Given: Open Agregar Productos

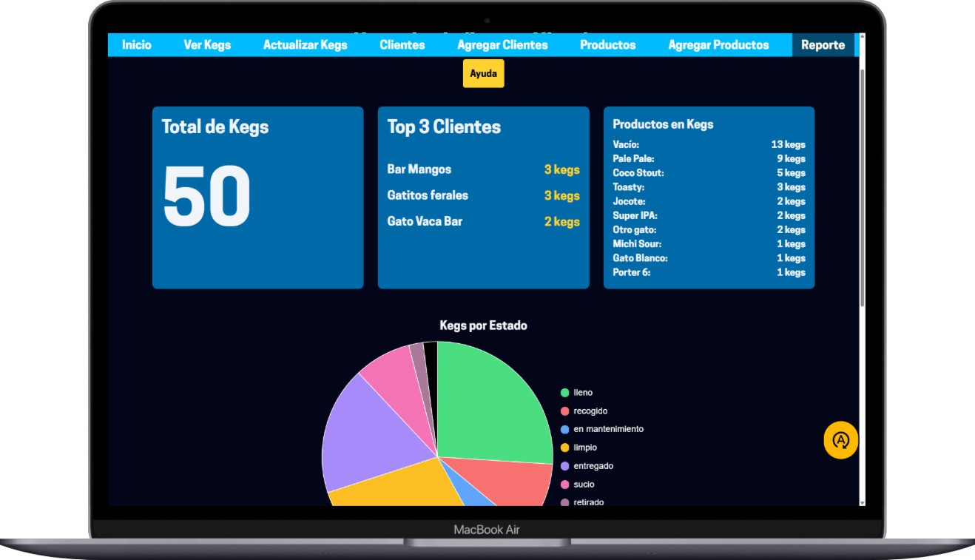Looking at the screenshot, I should (718, 44).
